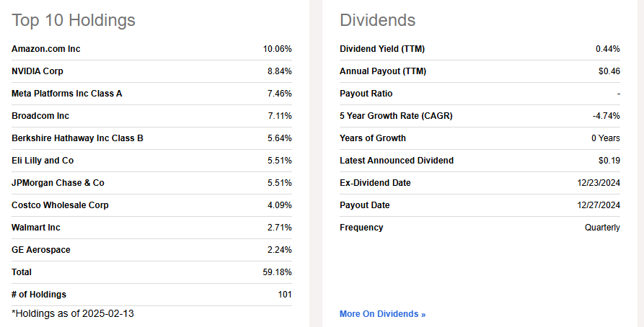Image resolution: width=644 pixels, height=327 pixels.
Task: Click Berkshire Hathaway Inc Class B
Action: 77,138
